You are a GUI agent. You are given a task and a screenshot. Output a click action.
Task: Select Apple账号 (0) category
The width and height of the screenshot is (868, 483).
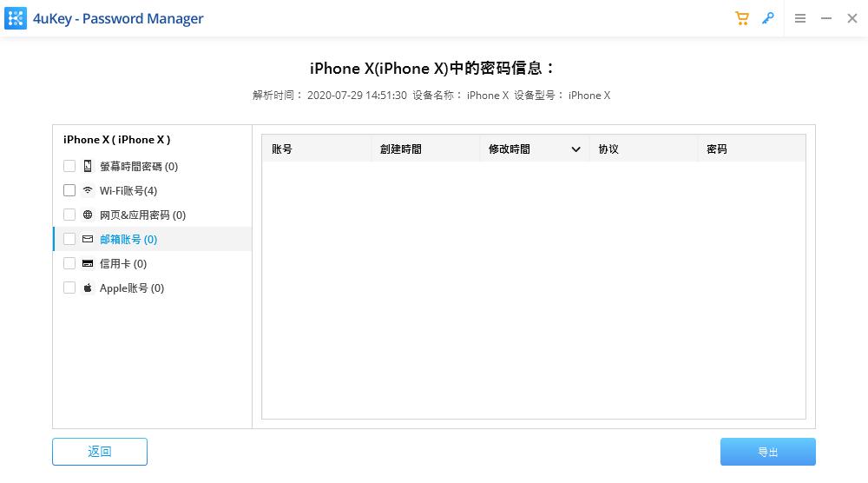click(x=152, y=288)
